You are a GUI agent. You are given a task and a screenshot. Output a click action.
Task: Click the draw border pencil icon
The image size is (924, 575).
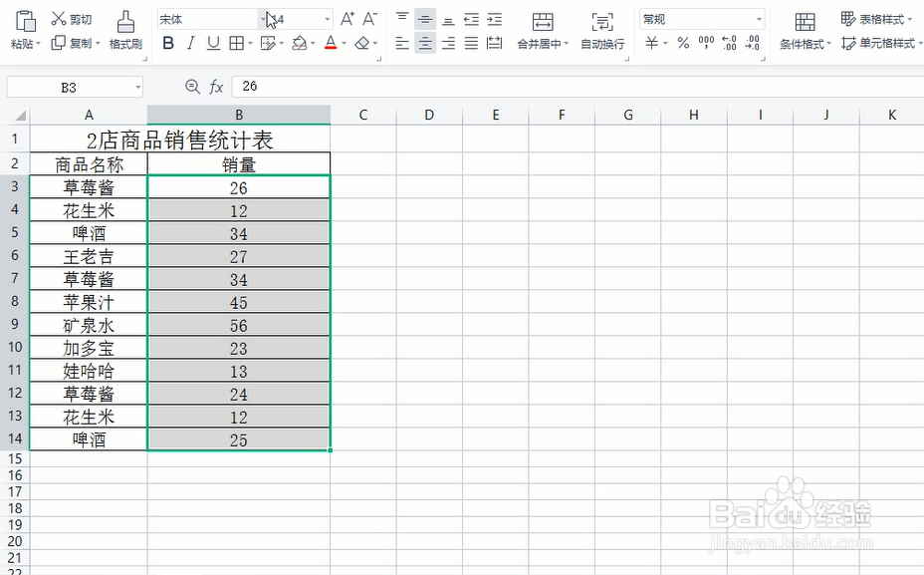268,43
